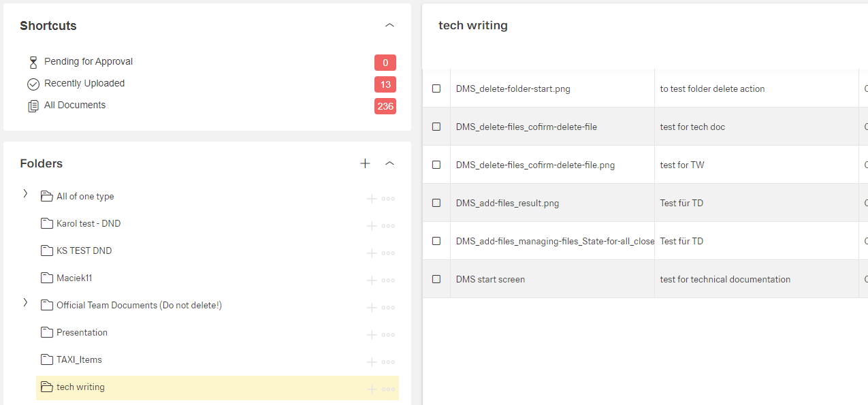Open All Documents shortcut
Viewport: 868px width, 405px height.
coord(74,105)
